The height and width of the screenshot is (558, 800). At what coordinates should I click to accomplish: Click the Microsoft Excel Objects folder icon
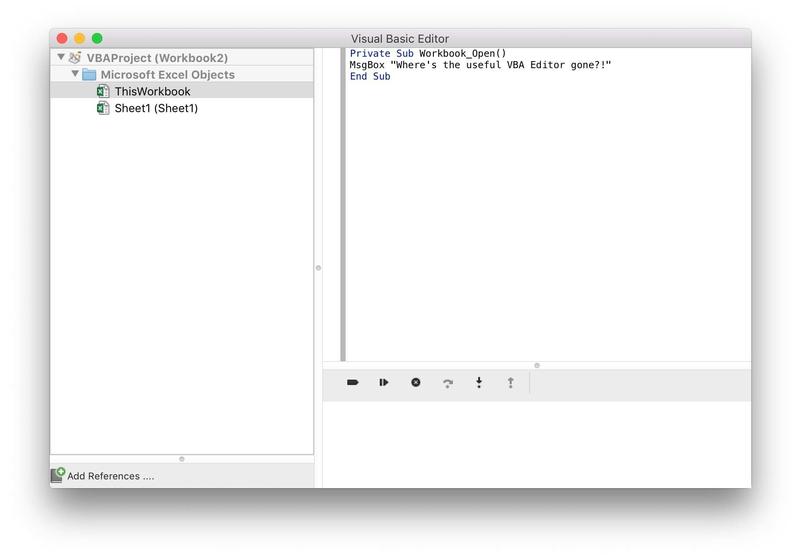(89, 74)
